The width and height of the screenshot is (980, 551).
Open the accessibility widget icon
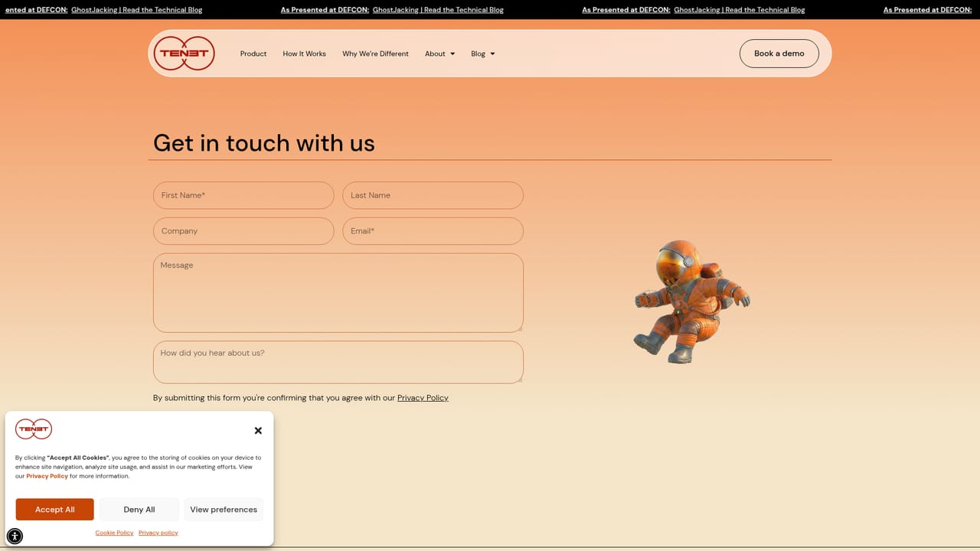(x=15, y=536)
